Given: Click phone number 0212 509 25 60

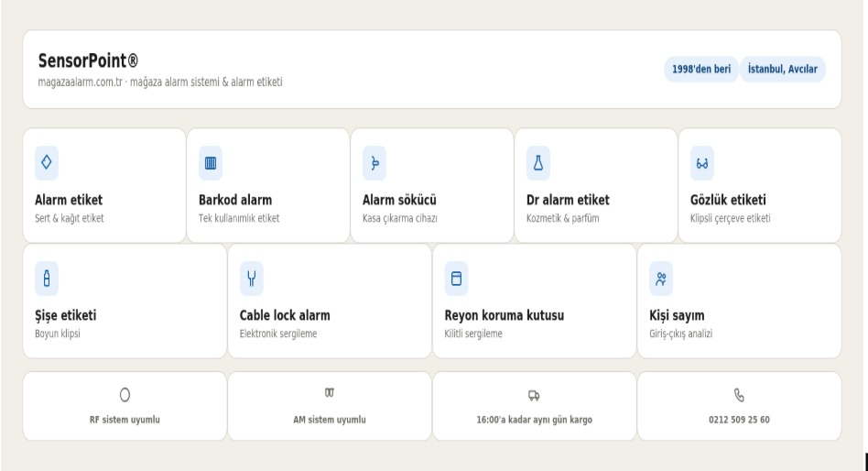Looking at the screenshot, I should click(739, 420).
